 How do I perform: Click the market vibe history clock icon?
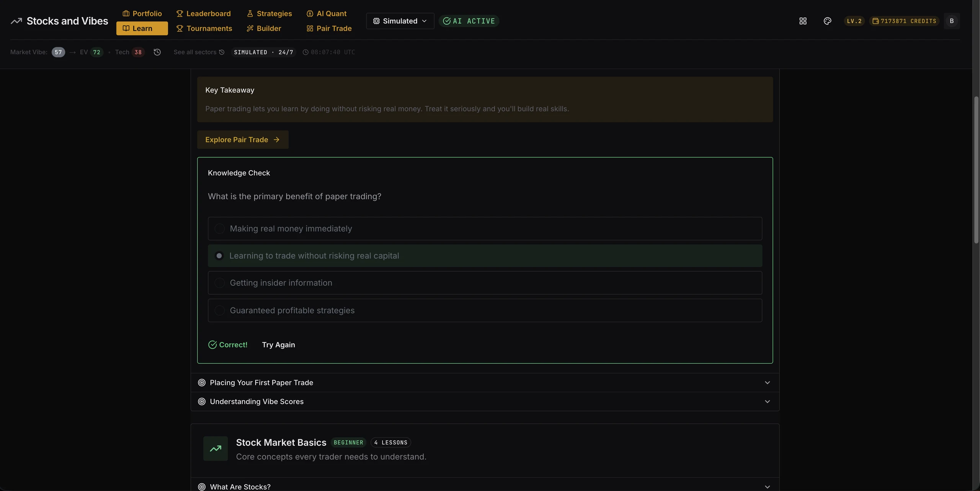[157, 52]
